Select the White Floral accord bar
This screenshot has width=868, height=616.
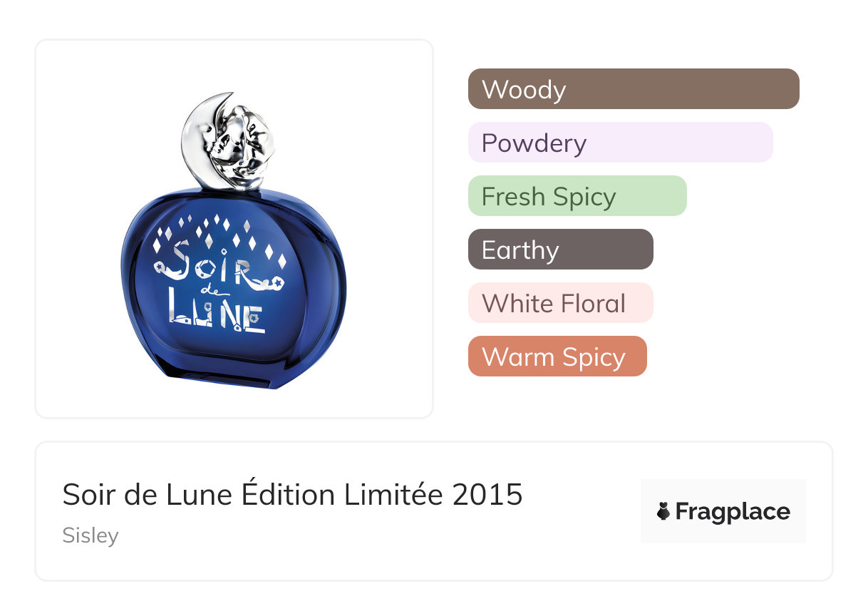560,303
